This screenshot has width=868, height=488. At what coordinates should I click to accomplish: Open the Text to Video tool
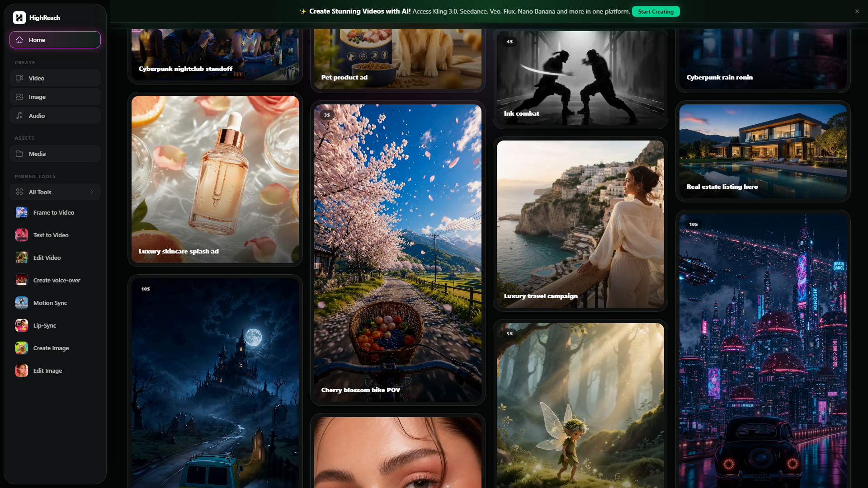click(x=55, y=235)
